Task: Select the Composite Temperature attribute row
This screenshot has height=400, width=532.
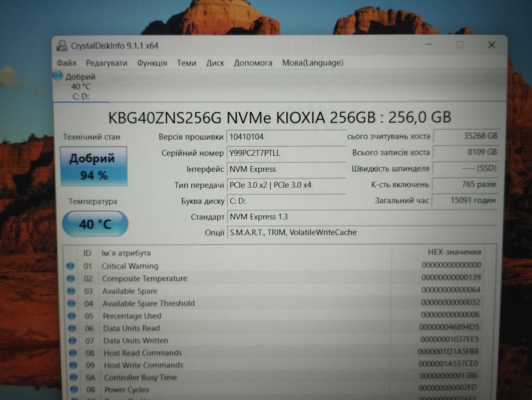Action: click(x=274, y=278)
